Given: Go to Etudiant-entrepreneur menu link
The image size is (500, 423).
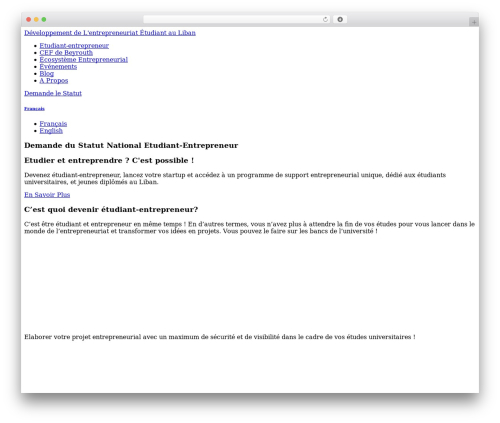Looking at the screenshot, I should coord(74,46).
